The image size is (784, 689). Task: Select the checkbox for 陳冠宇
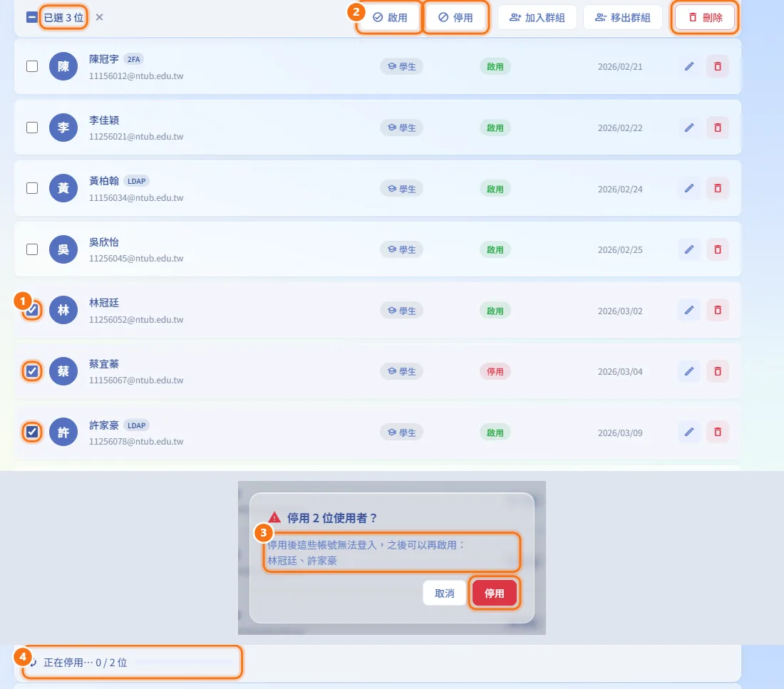pos(32,66)
